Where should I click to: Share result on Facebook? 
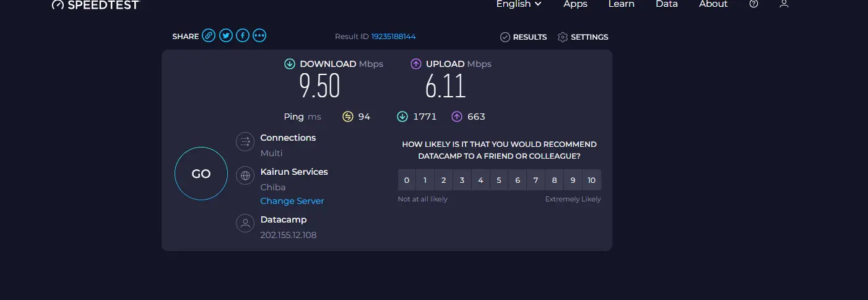click(243, 36)
